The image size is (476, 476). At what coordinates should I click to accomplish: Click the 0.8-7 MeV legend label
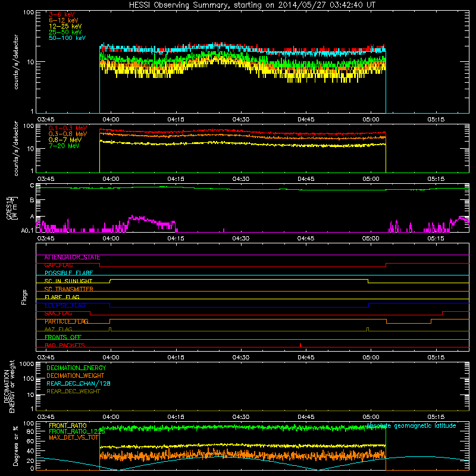pyautogui.click(x=65, y=140)
